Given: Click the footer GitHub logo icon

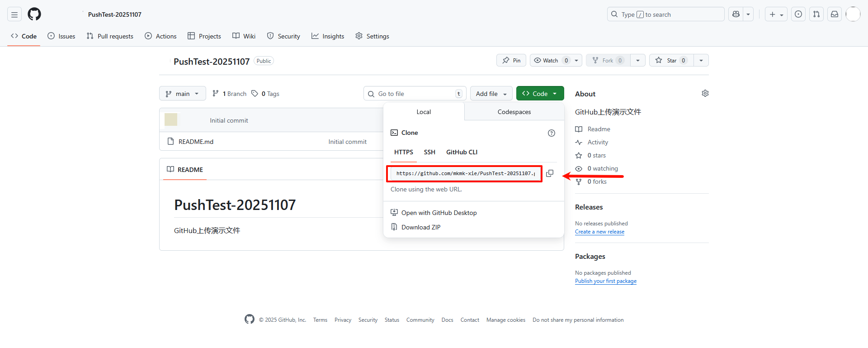Looking at the screenshot, I should [x=250, y=319].
